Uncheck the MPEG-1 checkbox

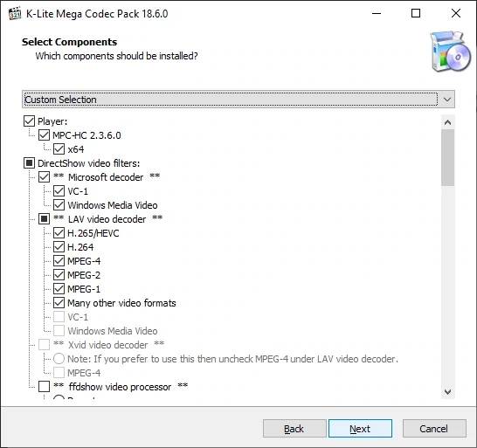pos(59,289)
